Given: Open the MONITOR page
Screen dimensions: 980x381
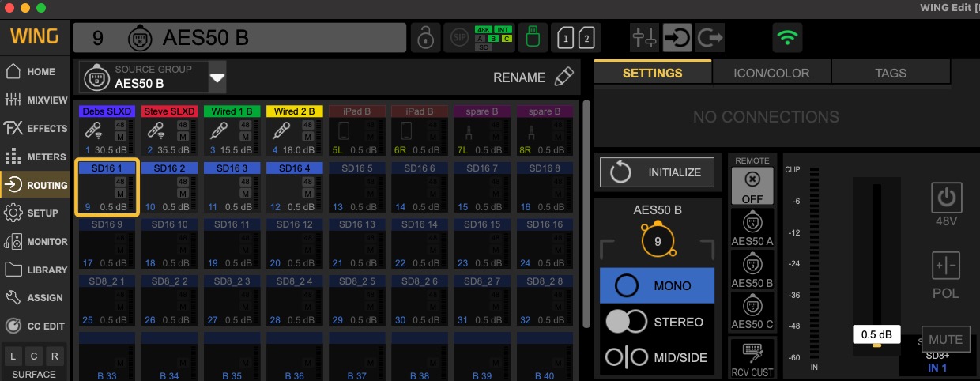Looking at the screenshot, I should pos(35,241).
